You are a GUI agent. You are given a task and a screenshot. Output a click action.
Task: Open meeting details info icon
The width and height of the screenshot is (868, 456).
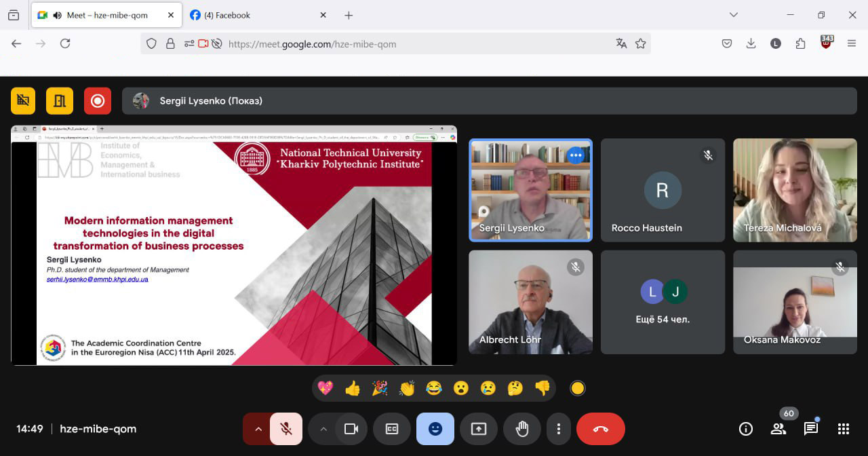746,429
